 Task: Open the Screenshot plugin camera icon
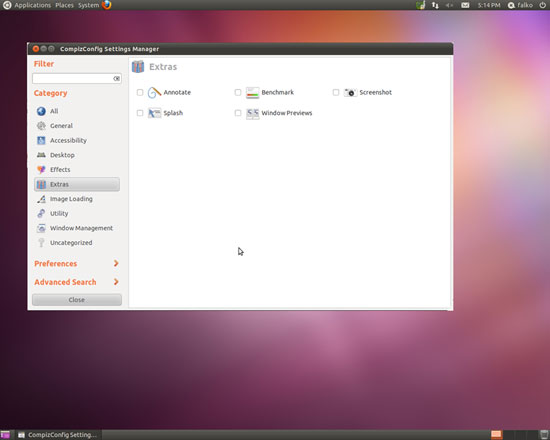coord(350,93)
